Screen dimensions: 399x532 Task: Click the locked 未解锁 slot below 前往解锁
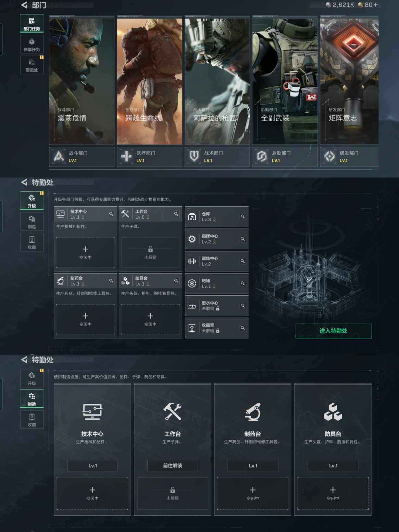coord(172,493)
